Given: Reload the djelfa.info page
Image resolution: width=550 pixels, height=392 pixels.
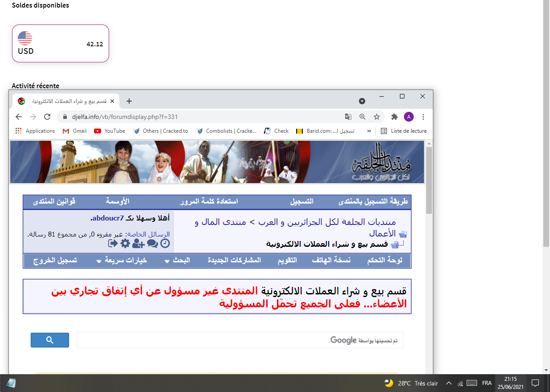Looking at the screenshot, I should click(x=47, y=117).
